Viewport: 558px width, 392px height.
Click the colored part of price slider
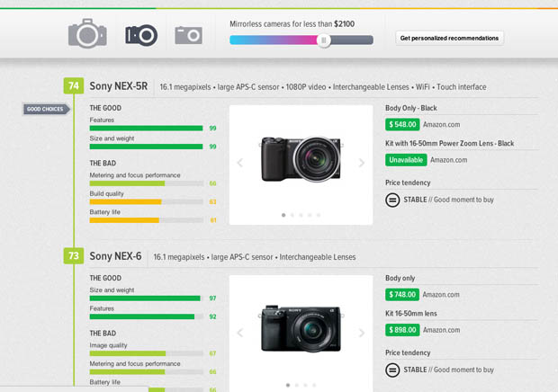click(x=274, y=40)
